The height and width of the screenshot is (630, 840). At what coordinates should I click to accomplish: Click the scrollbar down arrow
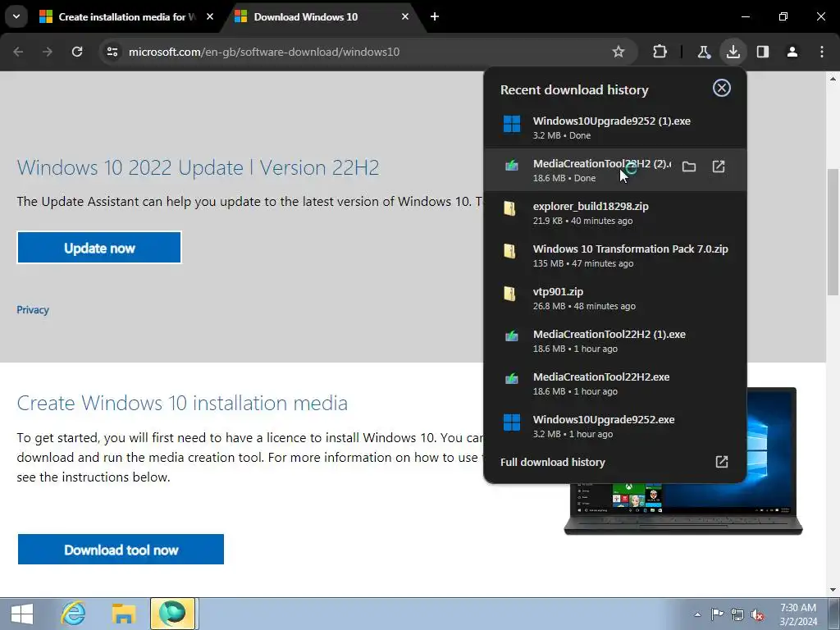[833, 590]
